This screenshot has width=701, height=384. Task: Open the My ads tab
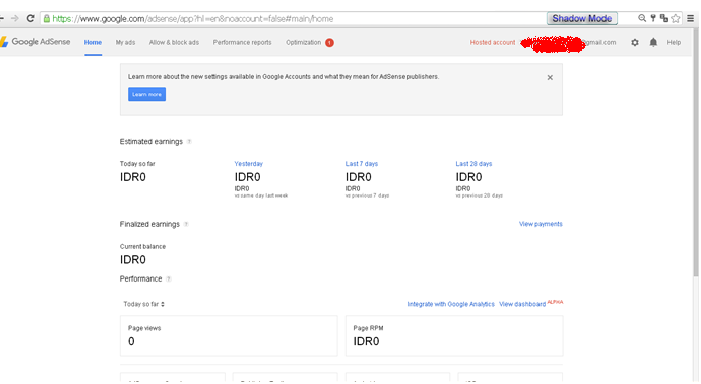[x=125, y=42]
